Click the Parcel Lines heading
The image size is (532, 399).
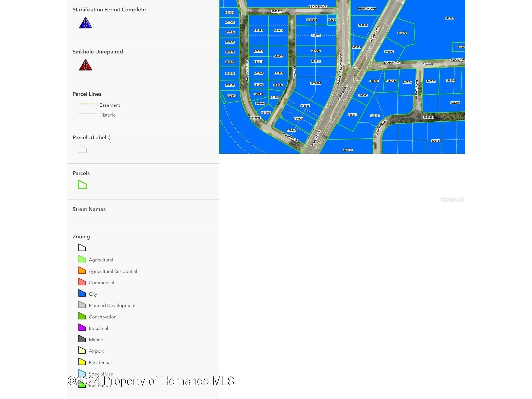[x=87, y=94]
